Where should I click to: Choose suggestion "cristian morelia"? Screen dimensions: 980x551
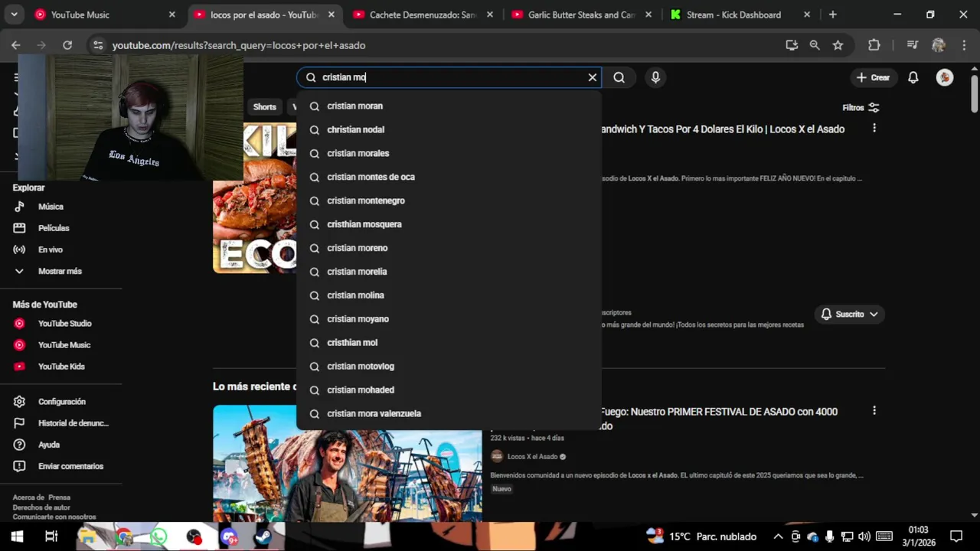pyautogui.click(x=449, y=272)
